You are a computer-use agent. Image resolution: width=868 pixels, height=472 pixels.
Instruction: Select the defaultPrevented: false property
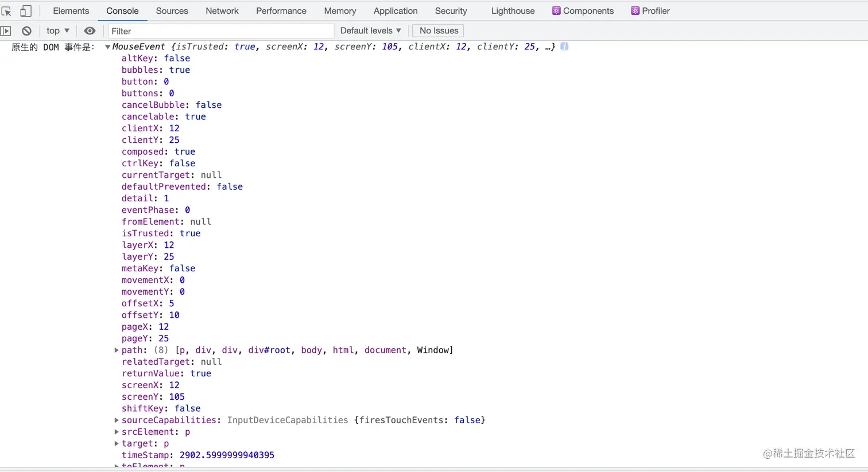pos(182,186)
